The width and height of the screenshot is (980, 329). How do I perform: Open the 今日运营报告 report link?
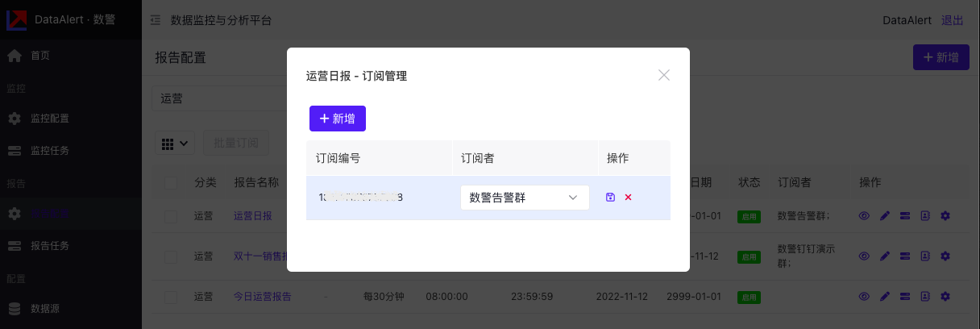point(263,297)
